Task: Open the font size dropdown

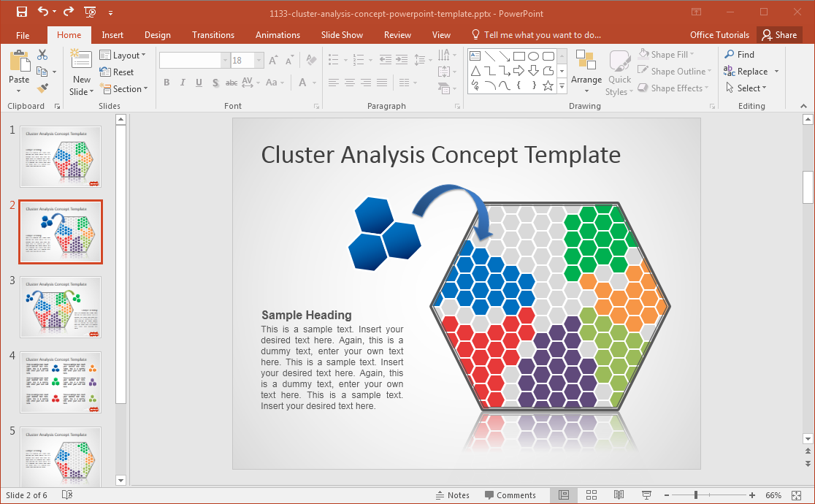Action: click(x=259, y=61)
